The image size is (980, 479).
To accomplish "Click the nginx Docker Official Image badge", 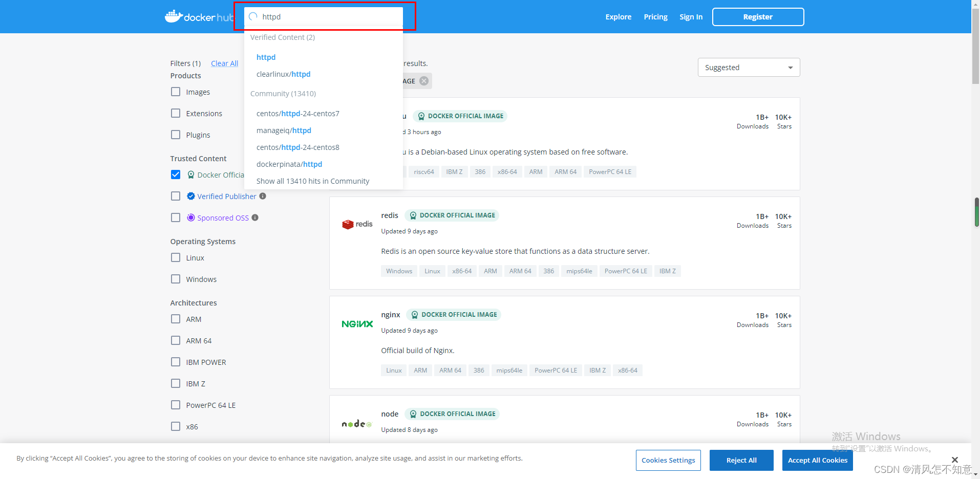I will tap(454, 315).
